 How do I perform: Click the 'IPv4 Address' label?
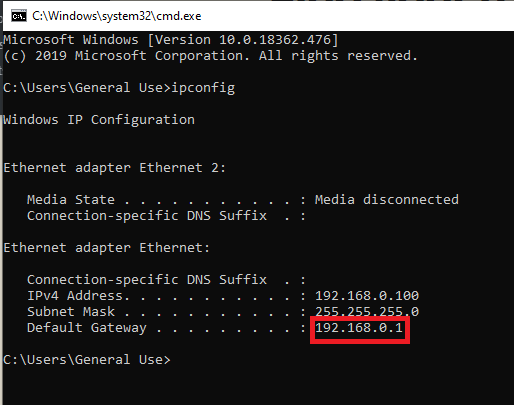[x=78, y=296]
